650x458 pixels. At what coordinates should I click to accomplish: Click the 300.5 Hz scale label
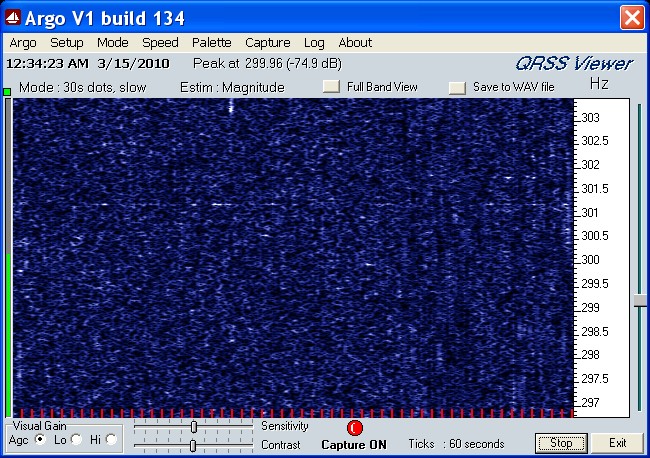click(x=595, y=236)
